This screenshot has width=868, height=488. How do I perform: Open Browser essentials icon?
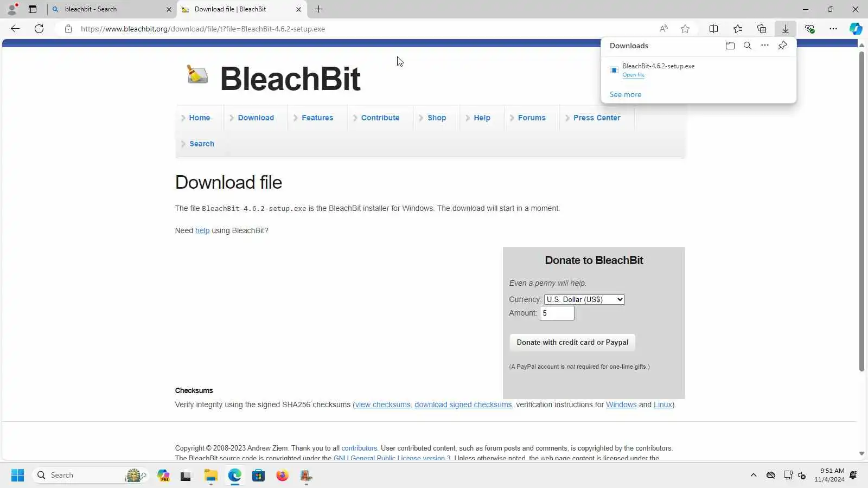(x=809, y=29)
